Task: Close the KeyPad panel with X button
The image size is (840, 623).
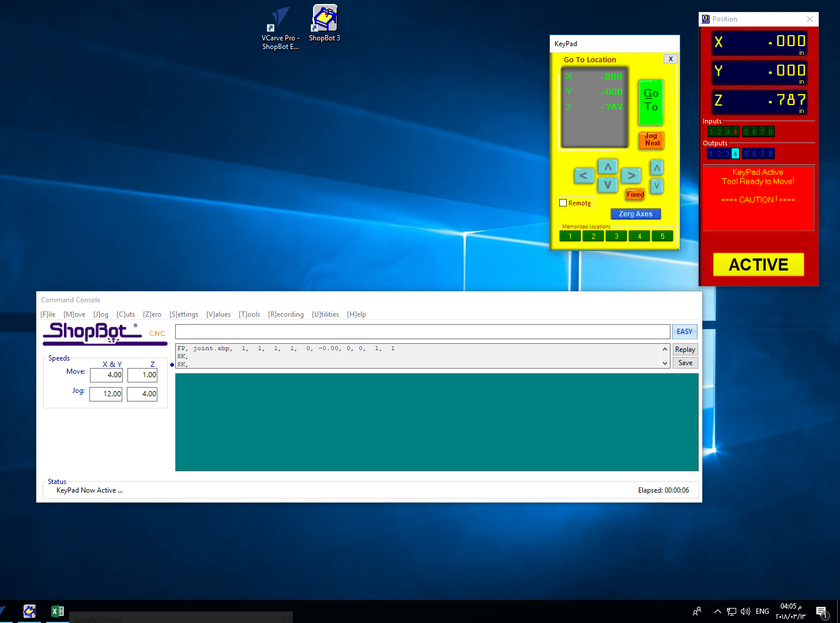Action: pyautogui.click(x=671, y=59)
